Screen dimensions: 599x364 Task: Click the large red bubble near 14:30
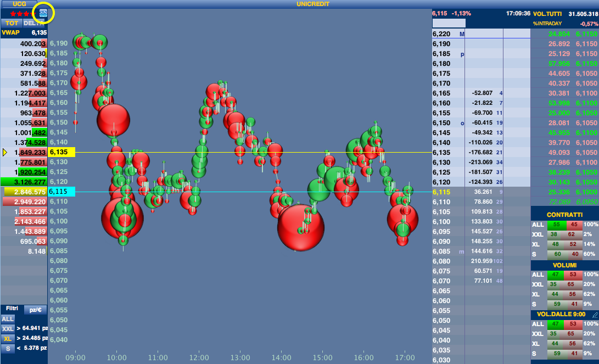pyautogui.click(x=301, y=228)
